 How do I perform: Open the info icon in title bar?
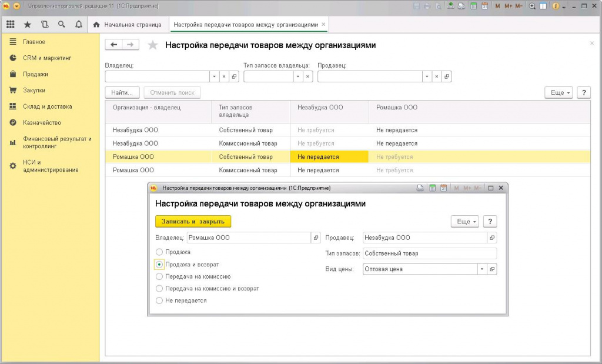[556, 6]
